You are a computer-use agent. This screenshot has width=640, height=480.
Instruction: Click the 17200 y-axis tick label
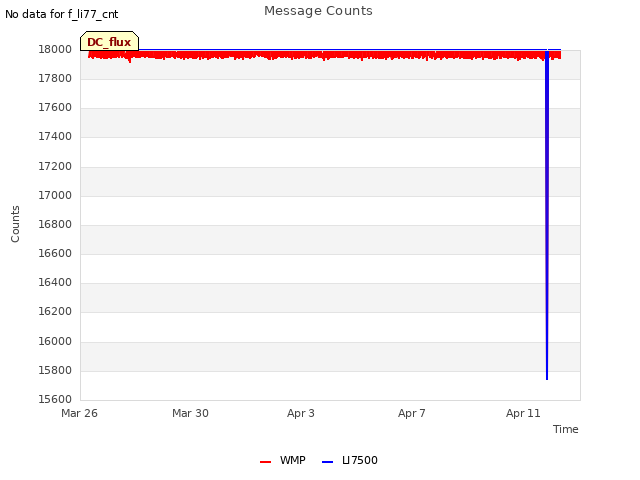[55, 166]
